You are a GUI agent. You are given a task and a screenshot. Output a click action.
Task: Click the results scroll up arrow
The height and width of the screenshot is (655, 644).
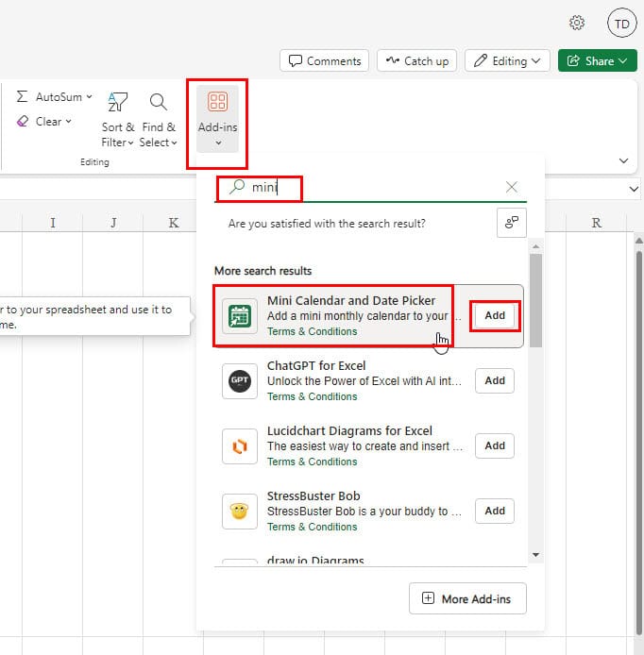pos(535,247)
